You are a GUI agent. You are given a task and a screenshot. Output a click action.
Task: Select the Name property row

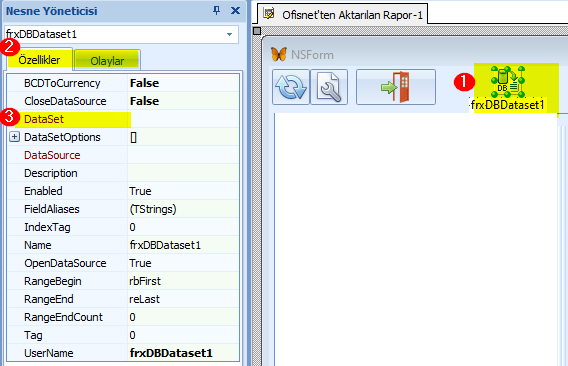(x=123, y=245)
